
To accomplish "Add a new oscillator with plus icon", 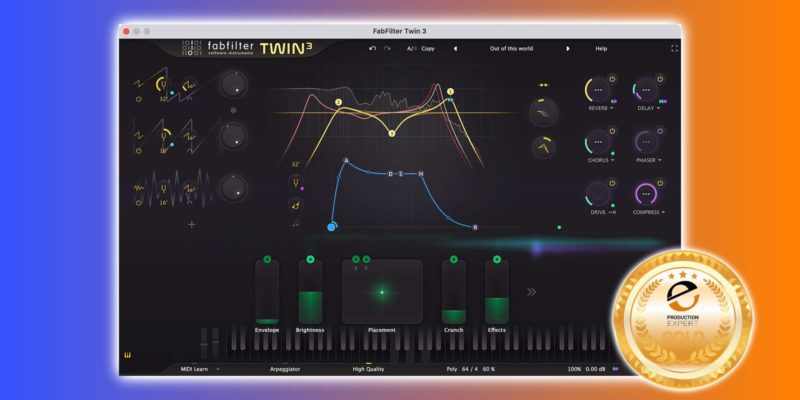I will tap(192, 224).
